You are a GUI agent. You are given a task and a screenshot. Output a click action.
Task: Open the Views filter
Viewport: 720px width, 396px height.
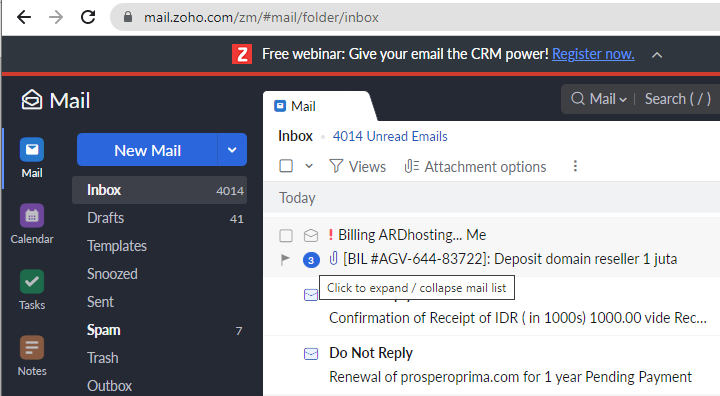[358, 166]
